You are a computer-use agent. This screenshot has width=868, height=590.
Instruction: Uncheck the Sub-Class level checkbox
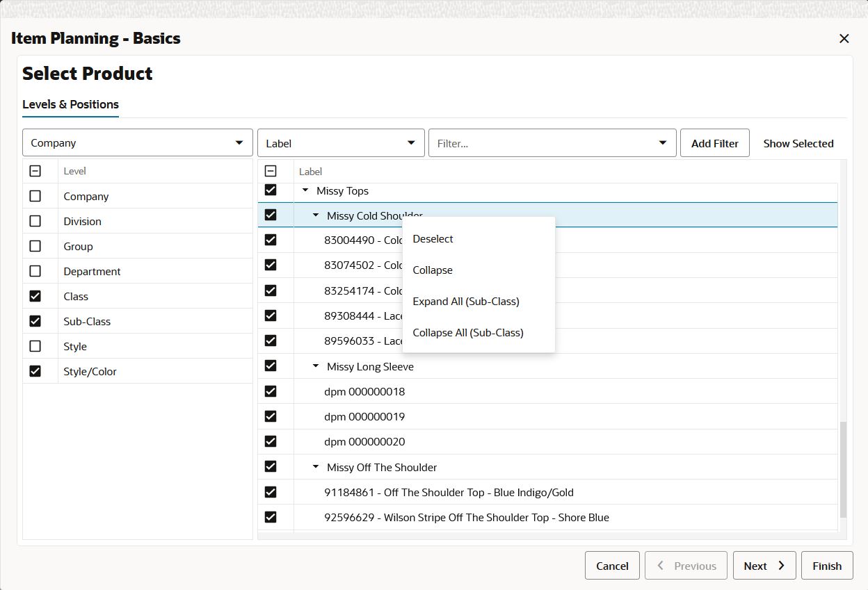click(35, 321)
